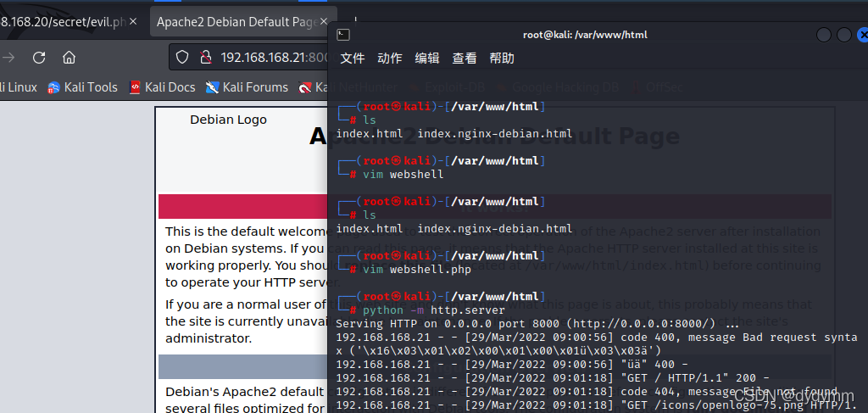Open the Kali Docs bookmark
The width and height of the screenshot is (868, 413).
162,87
